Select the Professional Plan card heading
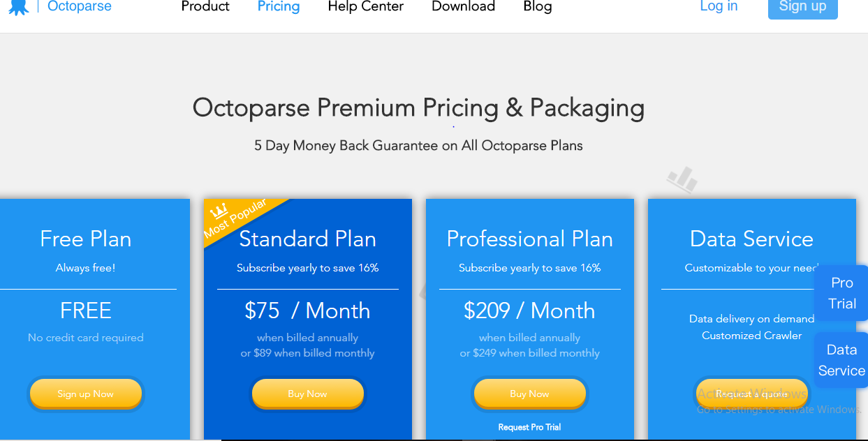This screenshot has height=441, width=868. 530,239
